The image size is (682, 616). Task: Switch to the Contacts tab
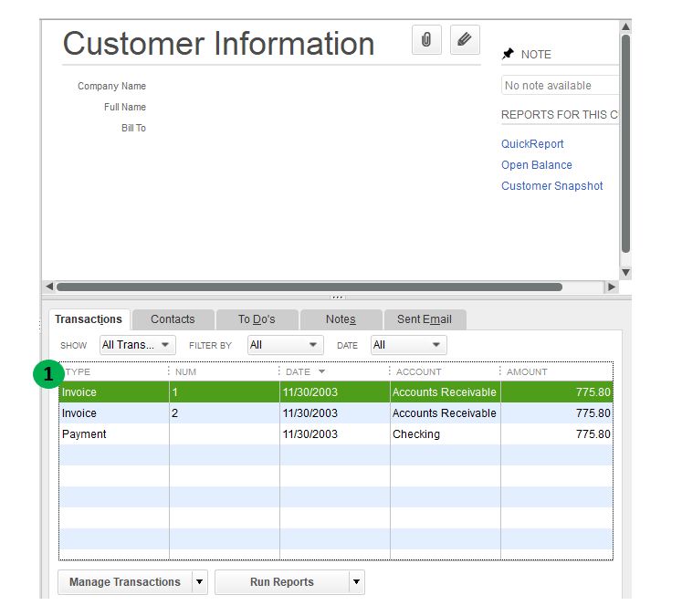173,319
